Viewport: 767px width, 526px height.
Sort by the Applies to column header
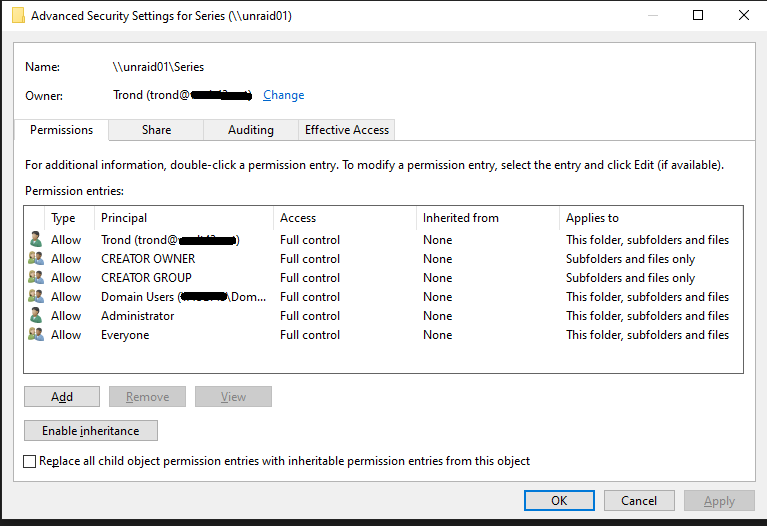[651, 218]
